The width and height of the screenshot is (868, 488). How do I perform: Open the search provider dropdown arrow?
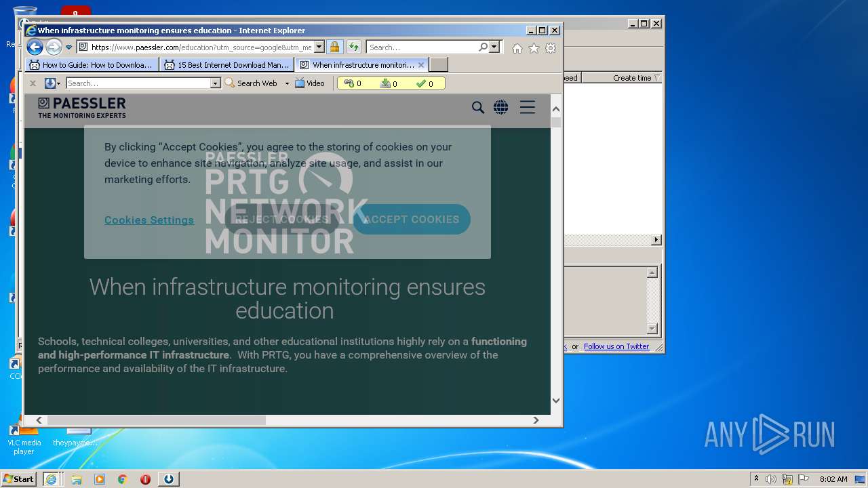pos(494,47)
